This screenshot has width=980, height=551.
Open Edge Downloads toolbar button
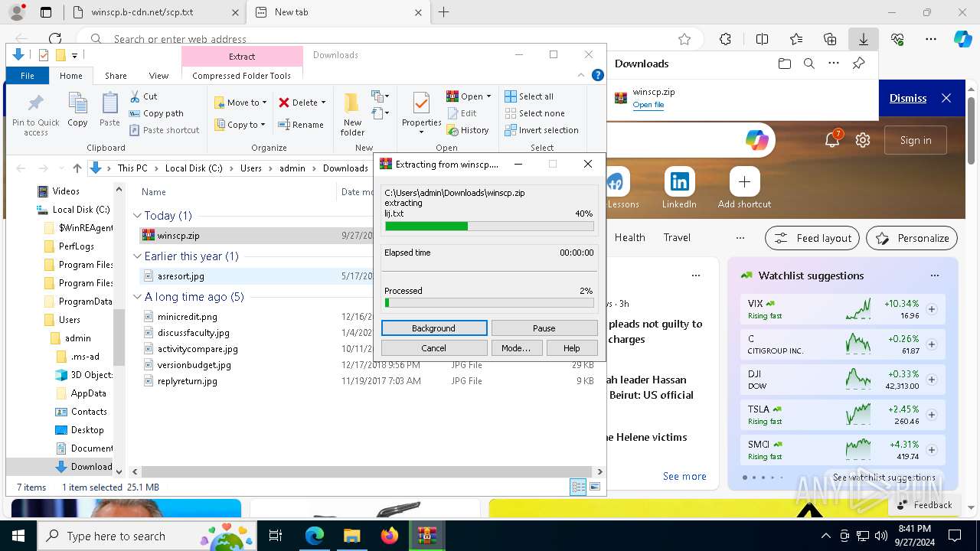pos(863,39)
